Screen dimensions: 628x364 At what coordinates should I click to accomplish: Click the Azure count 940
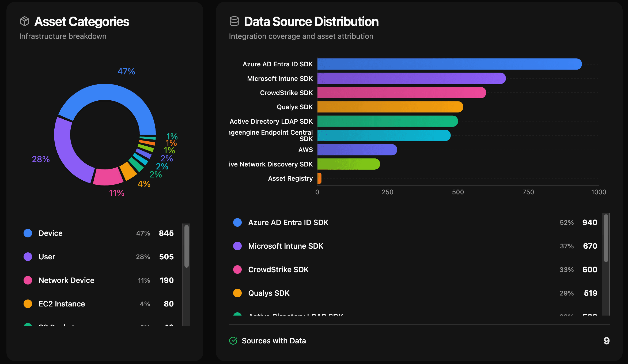590,222
